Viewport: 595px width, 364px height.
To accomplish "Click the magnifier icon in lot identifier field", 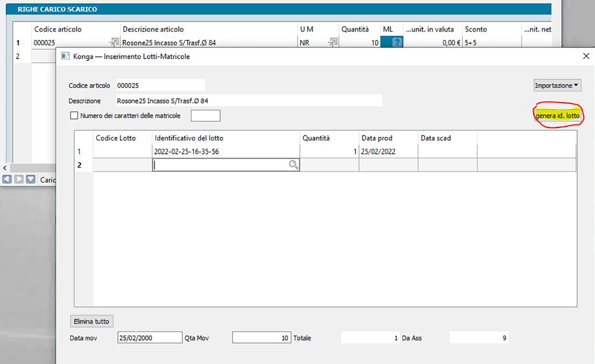I will (293, 164).
